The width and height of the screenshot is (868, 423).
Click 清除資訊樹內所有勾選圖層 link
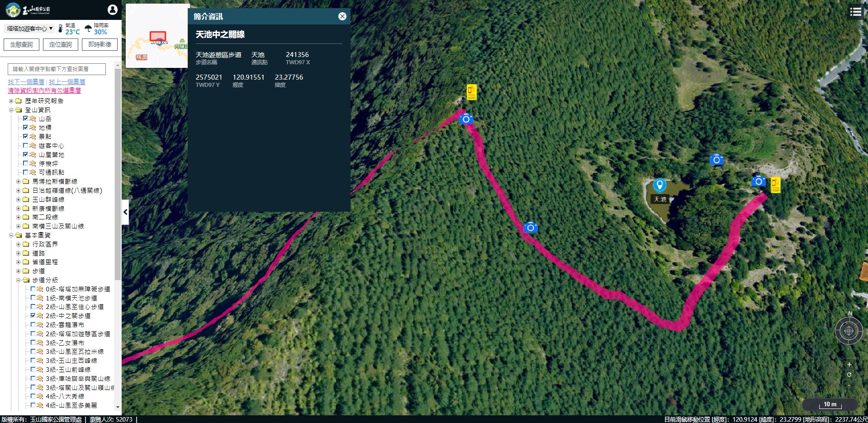[x=44, y=90]
